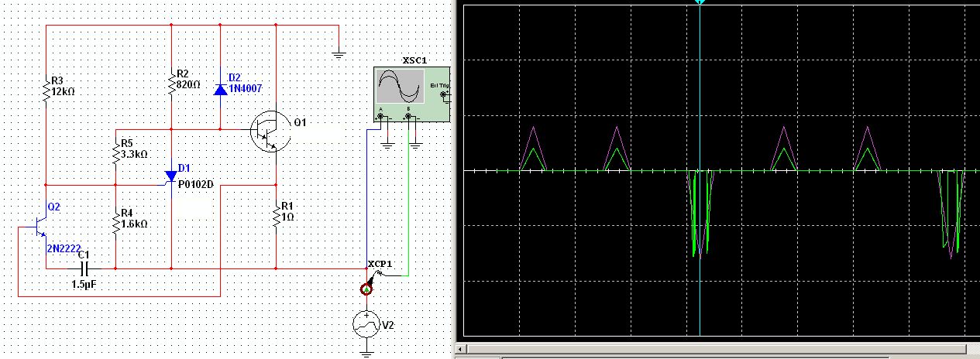Select the R3 12kΩ resistor
980x359 pixels.
coord(46,92)
